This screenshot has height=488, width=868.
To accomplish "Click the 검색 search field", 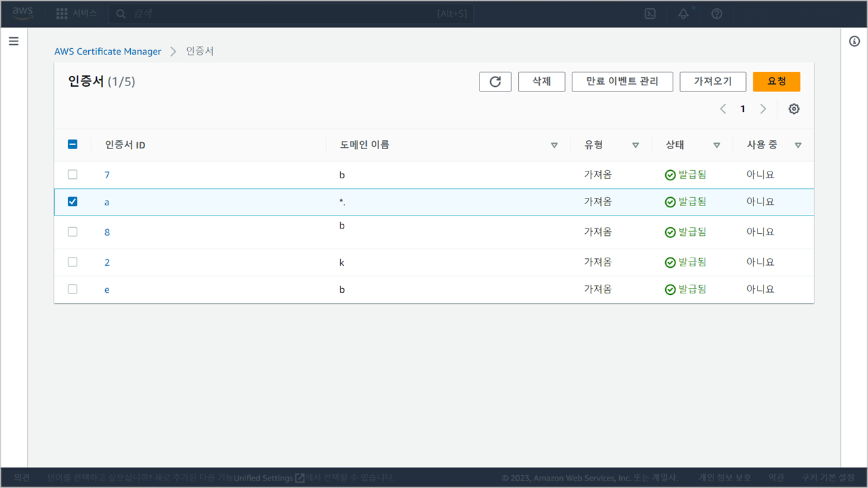I will [292, 14].
